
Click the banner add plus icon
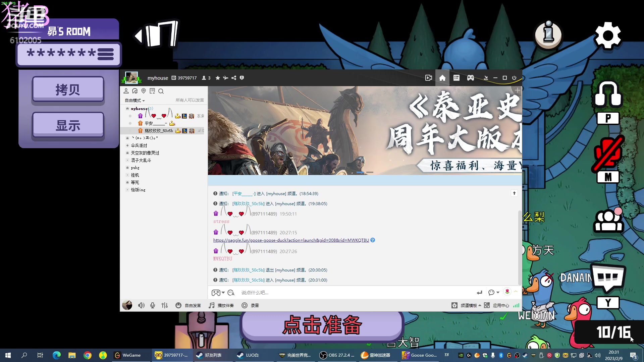(518, 90)
